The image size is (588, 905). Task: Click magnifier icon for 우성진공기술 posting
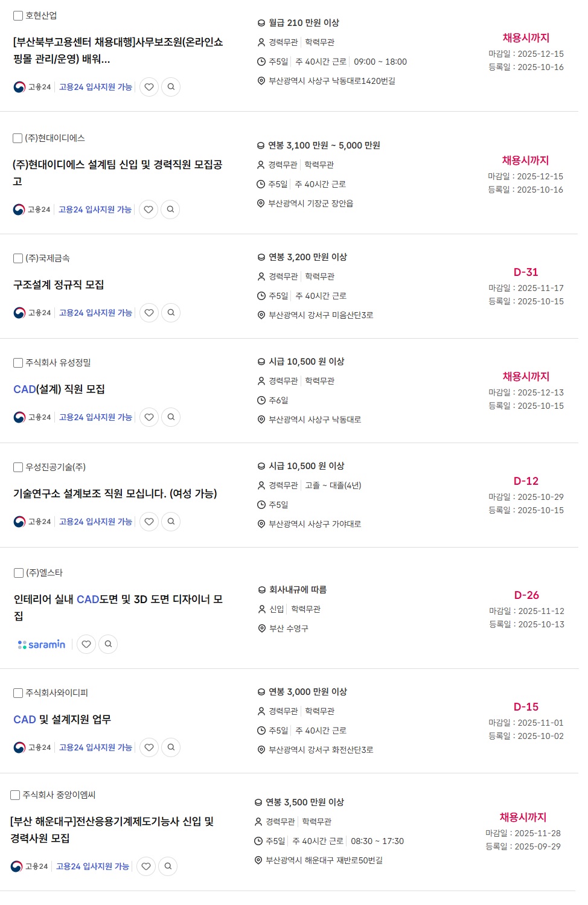[x=171, y=522]
